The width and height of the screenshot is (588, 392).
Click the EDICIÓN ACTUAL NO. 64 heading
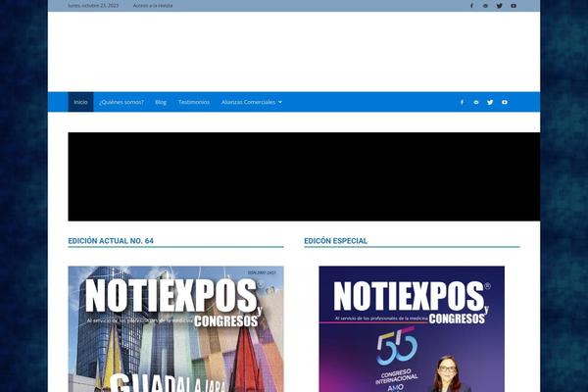click(x=111, y=241)
